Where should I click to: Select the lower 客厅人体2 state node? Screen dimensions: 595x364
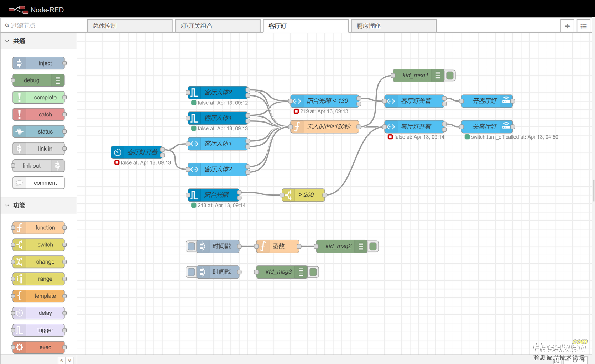coord(218,169)
